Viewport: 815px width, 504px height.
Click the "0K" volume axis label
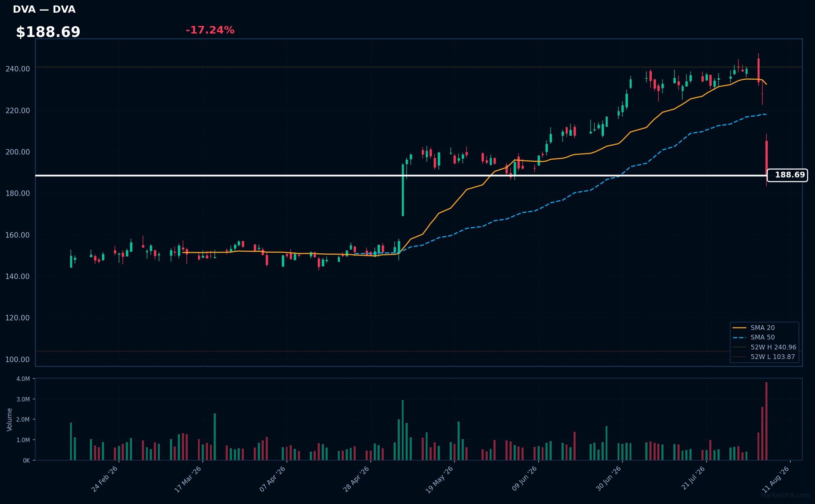pyautogui.click(x=26, y=461)
